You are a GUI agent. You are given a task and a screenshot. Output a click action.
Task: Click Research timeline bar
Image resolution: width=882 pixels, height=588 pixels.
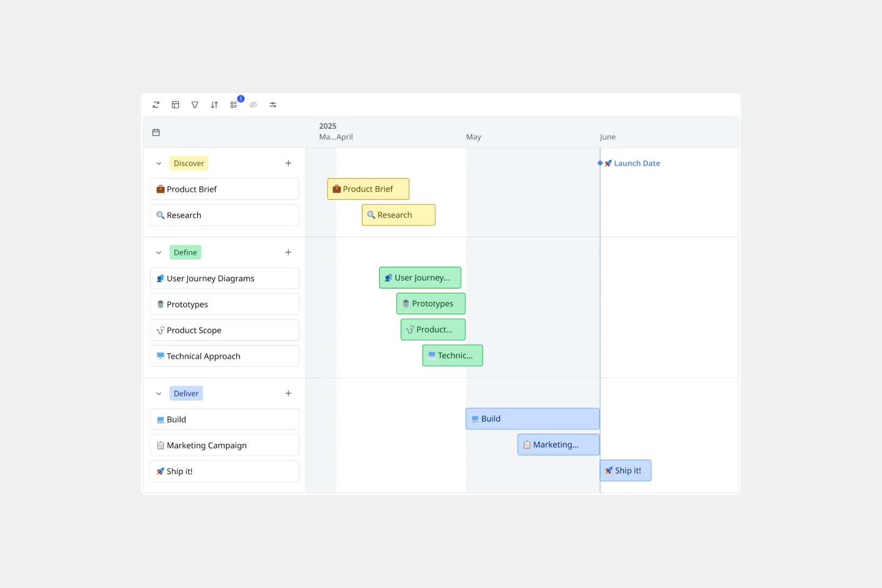(399, 215)
